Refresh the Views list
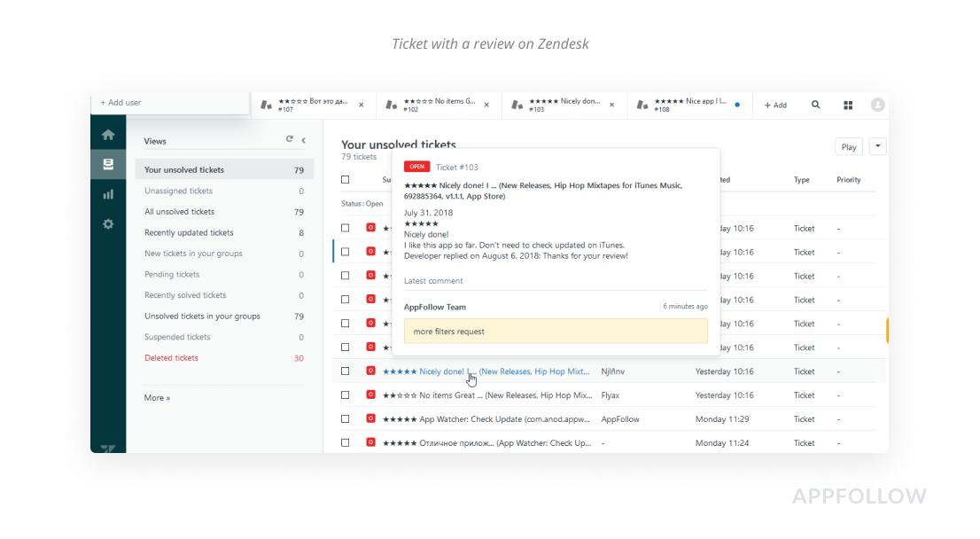The image size is (980, 539). [x=289, y=139]
